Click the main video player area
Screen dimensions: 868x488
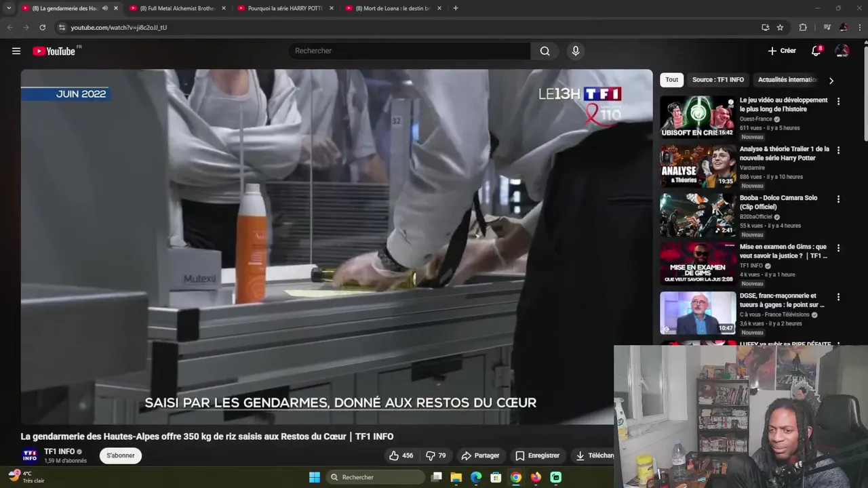tap(336, 247)
